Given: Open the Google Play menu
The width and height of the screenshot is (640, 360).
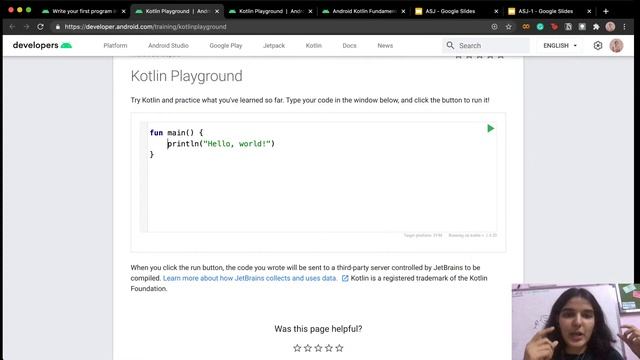Looking at the screenshot, I should coord(226,45).
